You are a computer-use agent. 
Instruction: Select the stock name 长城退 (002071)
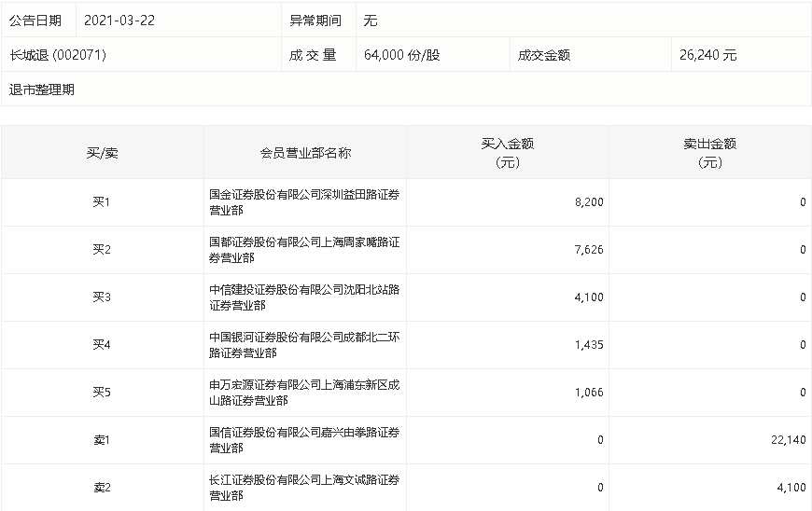(x=58, y=55)
